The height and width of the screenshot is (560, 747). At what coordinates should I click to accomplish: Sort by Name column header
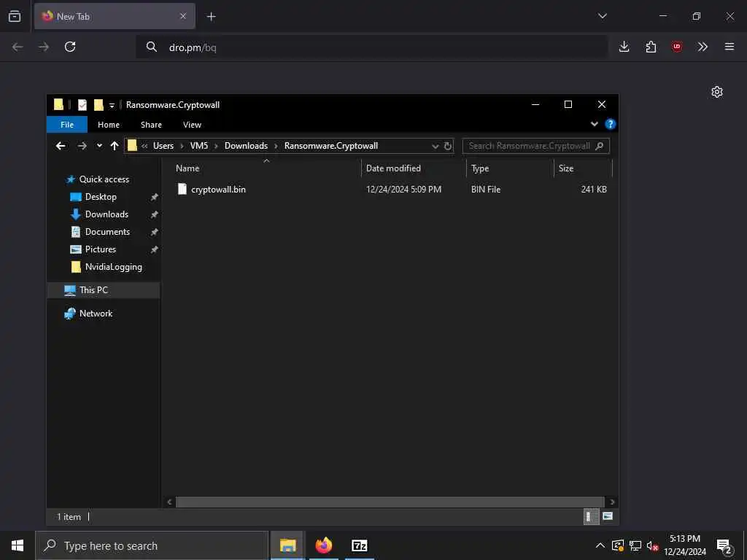[187, 168]
